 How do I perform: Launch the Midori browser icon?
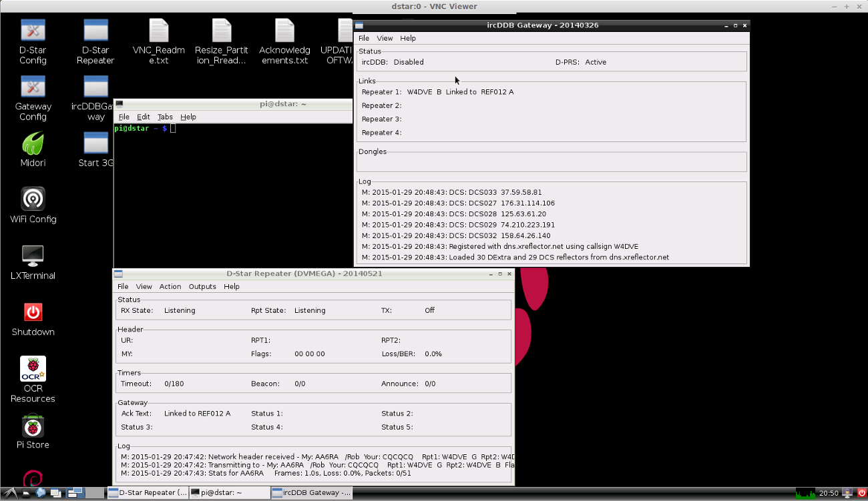pos(33,149)
